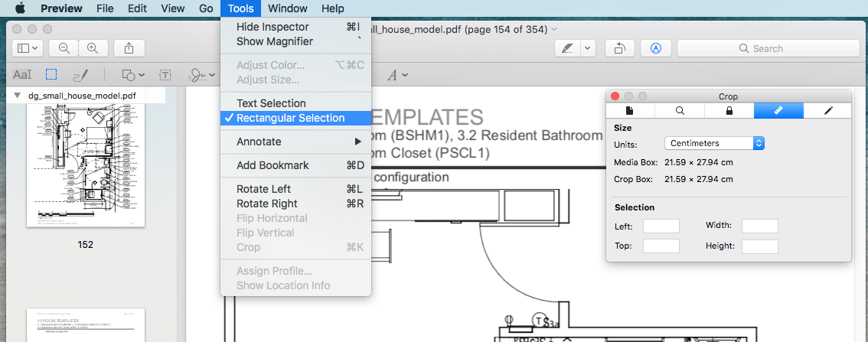Select the sketch pen tool
868x342 pixels.
80,75
